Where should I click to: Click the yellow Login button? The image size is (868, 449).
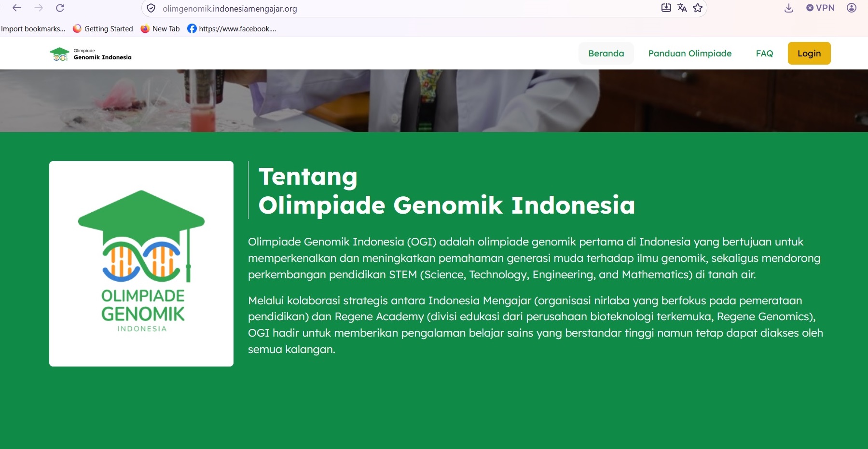click(x=809, y=54)
